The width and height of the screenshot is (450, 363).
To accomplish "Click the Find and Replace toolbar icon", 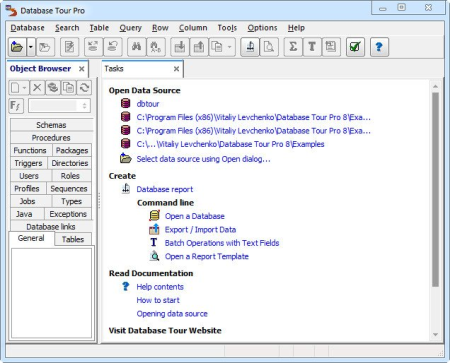I will pos(156,47).
